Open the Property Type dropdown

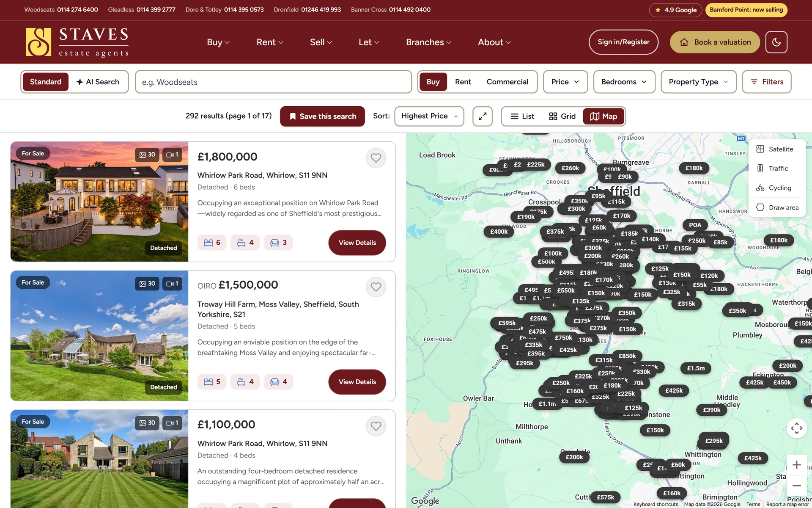699,82
